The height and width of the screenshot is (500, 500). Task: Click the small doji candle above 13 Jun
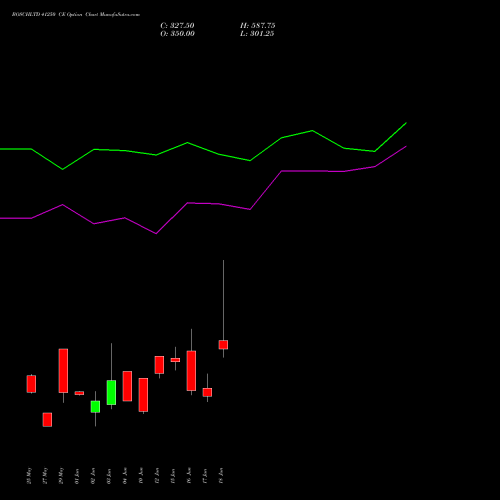click(x=175, y=360)
